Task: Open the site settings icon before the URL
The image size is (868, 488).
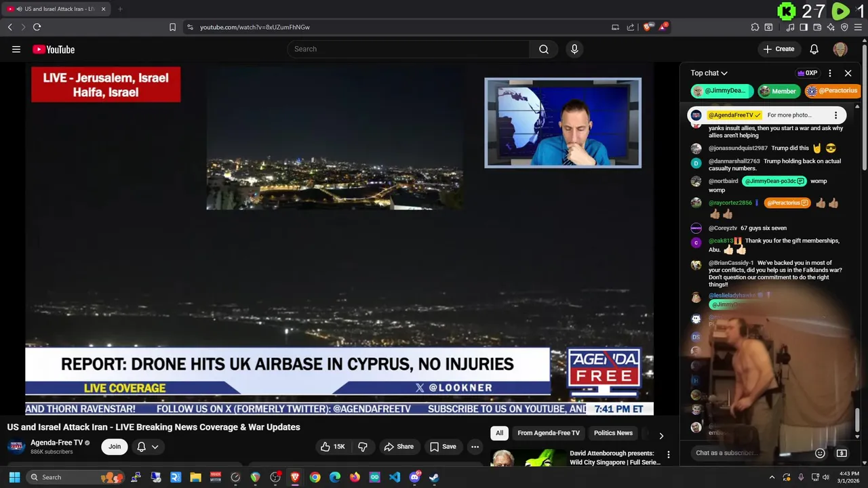Action: (190, 27)
